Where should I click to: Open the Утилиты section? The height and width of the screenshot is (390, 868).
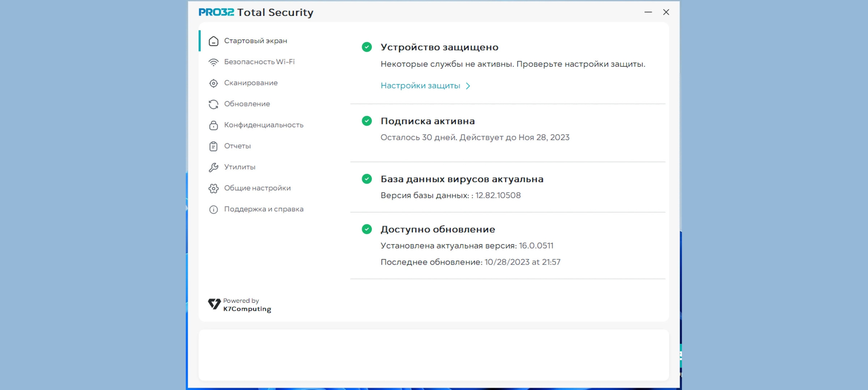(239, 167)
